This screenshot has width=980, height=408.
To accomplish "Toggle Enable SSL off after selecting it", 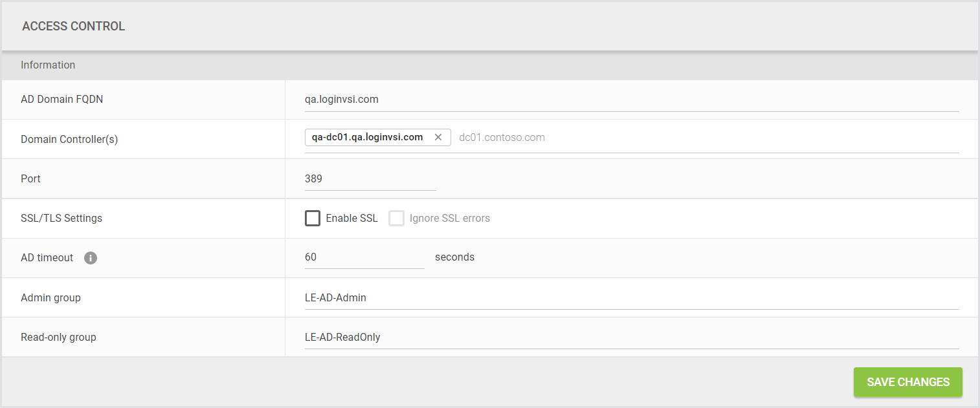I will [313, 218].
